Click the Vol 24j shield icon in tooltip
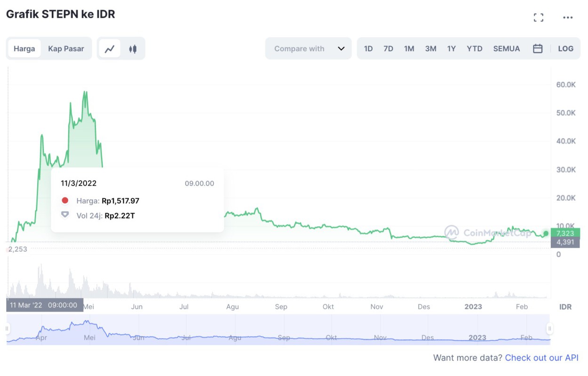Screen dimensions: 588x376 click(x=65, y=215)
